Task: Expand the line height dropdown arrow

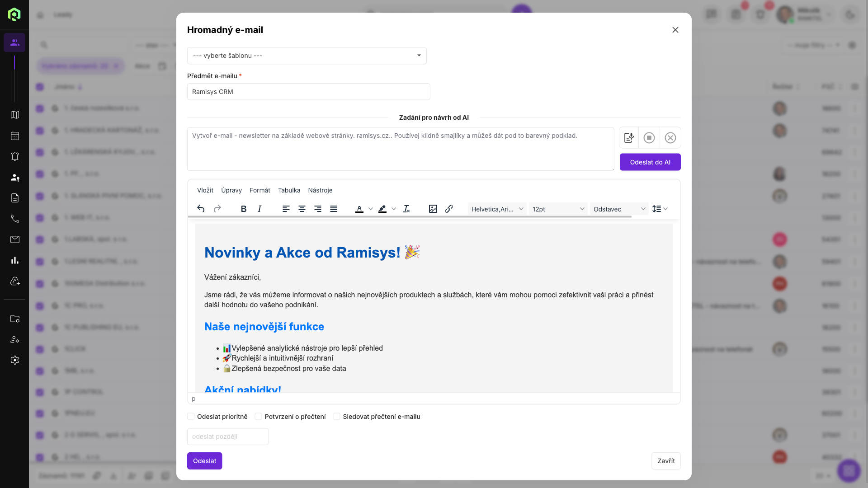Action: (665, 209)
